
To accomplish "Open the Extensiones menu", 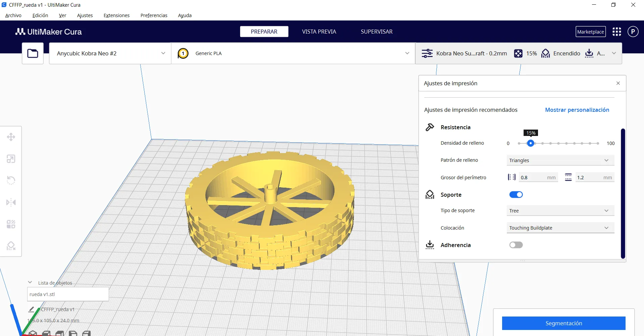I will [x=116, y=15].
